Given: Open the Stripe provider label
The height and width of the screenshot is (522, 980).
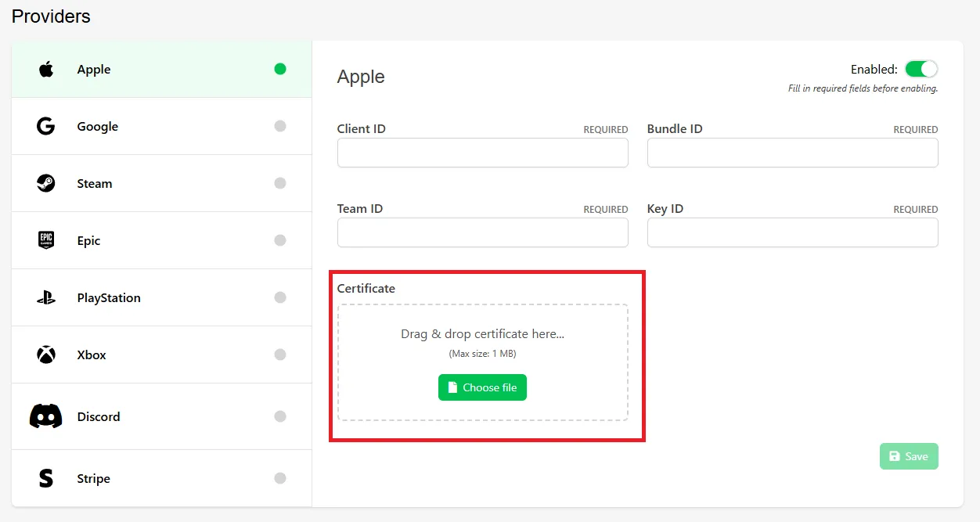Looking at the screenshot, I should click(93, 478).
